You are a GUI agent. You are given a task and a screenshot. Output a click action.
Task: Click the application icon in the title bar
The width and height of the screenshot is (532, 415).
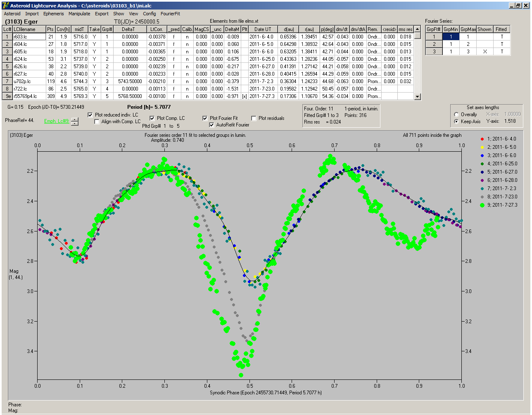(5, 5)
